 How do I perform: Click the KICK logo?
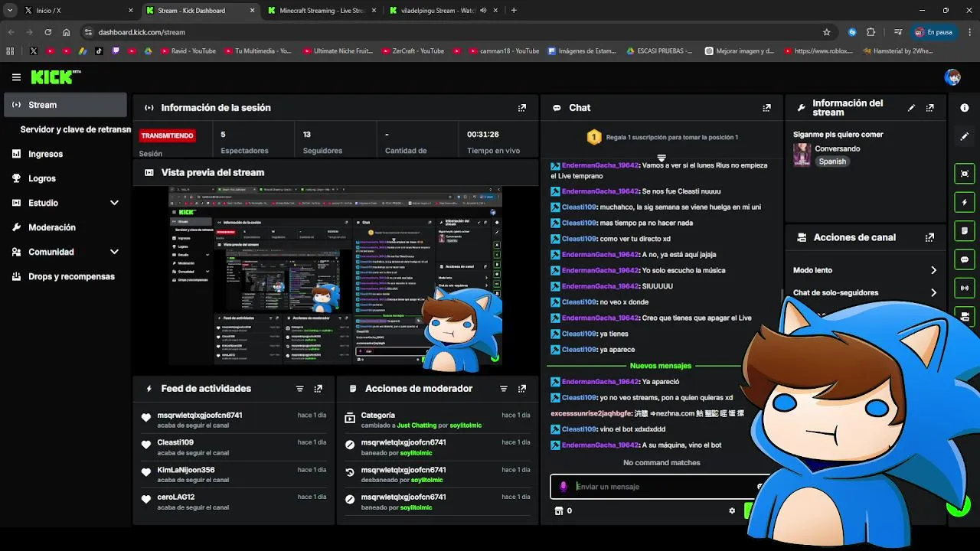click(55, 77)
